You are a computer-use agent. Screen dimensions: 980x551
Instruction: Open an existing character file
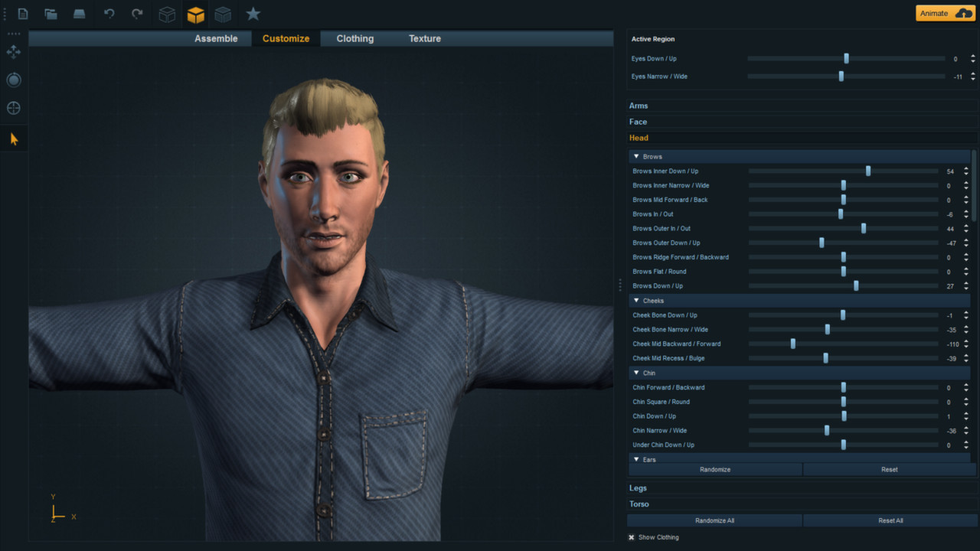51,14
